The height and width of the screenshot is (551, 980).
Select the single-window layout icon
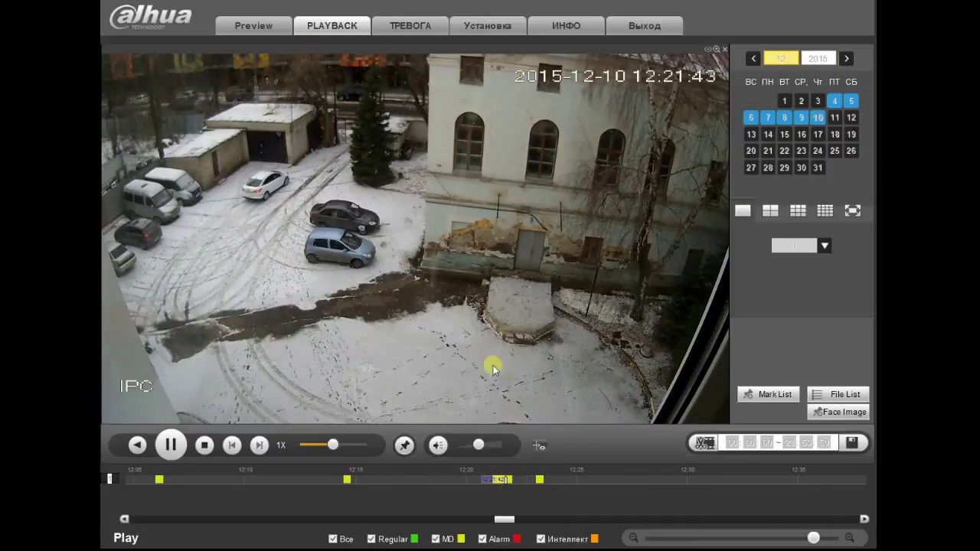(743, 210)
